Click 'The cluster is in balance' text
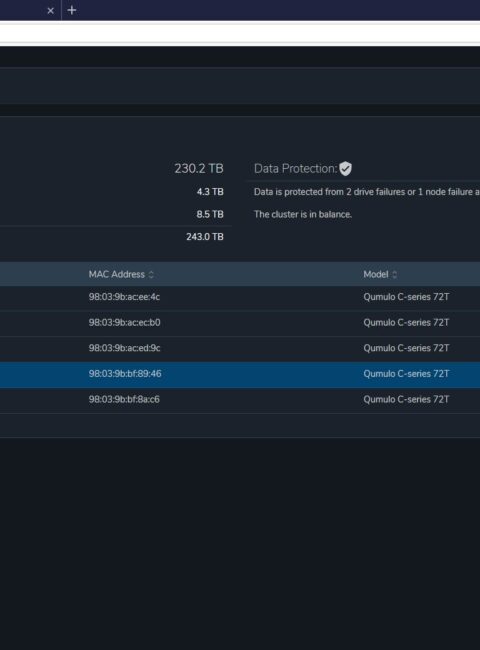 tap(303, 214)
